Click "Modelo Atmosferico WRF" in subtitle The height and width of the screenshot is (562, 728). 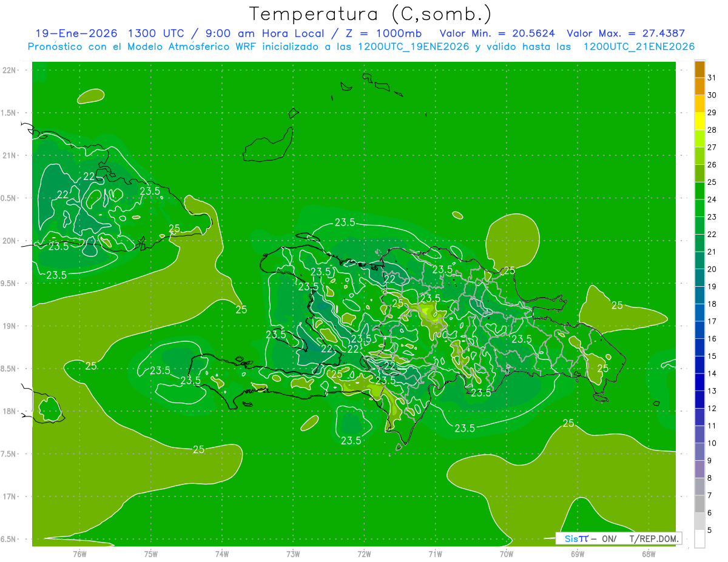(189, 47)
